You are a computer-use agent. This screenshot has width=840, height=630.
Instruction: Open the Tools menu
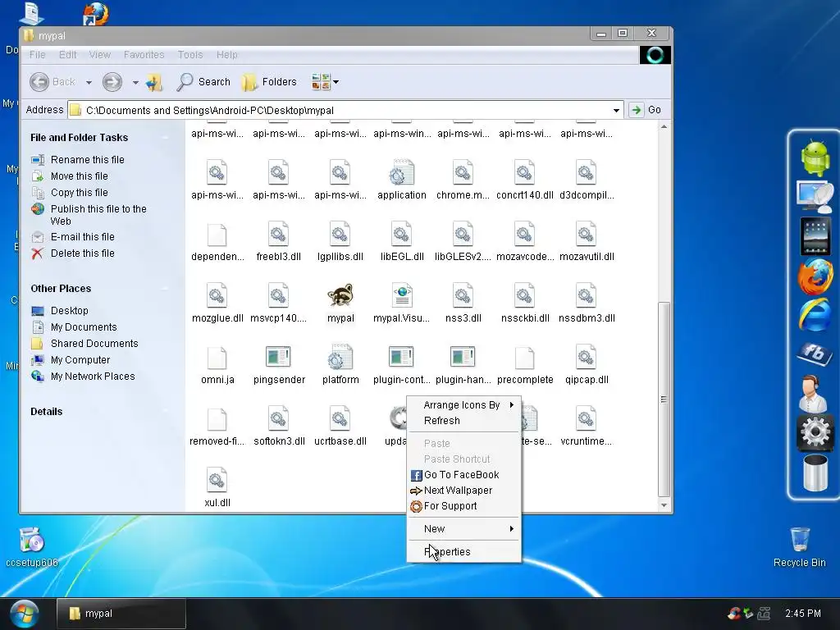pos(190,55)
